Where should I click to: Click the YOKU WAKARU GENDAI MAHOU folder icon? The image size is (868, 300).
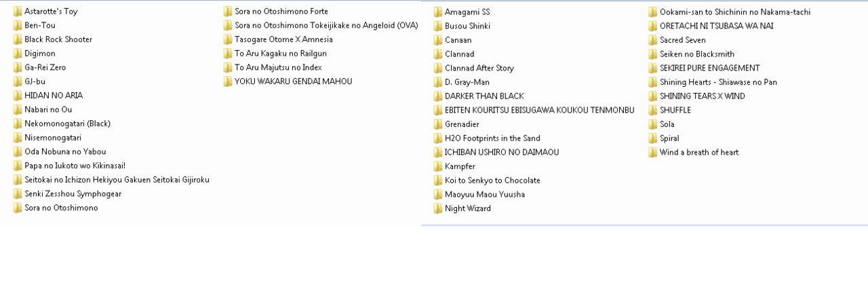point(228,81)
